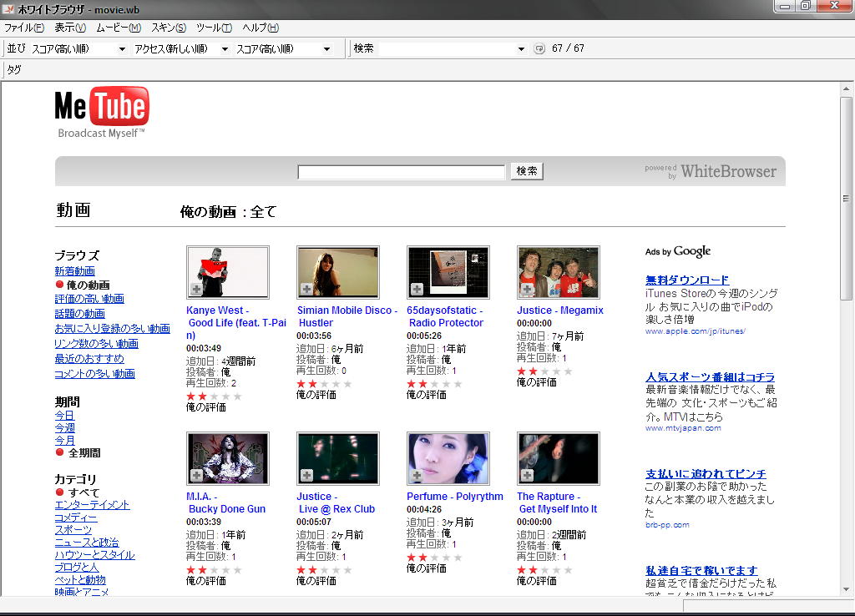This screenshot has width=855, height=616.
Task: Focus the MeTube page search text field
Action: click(402, 172)
